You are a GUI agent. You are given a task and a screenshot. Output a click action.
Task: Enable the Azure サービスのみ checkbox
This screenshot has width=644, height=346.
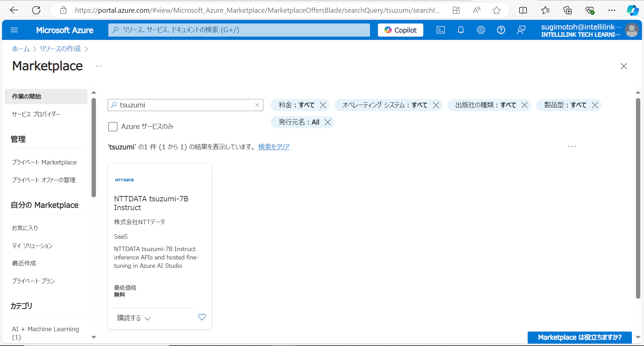[x=113, y=127]
